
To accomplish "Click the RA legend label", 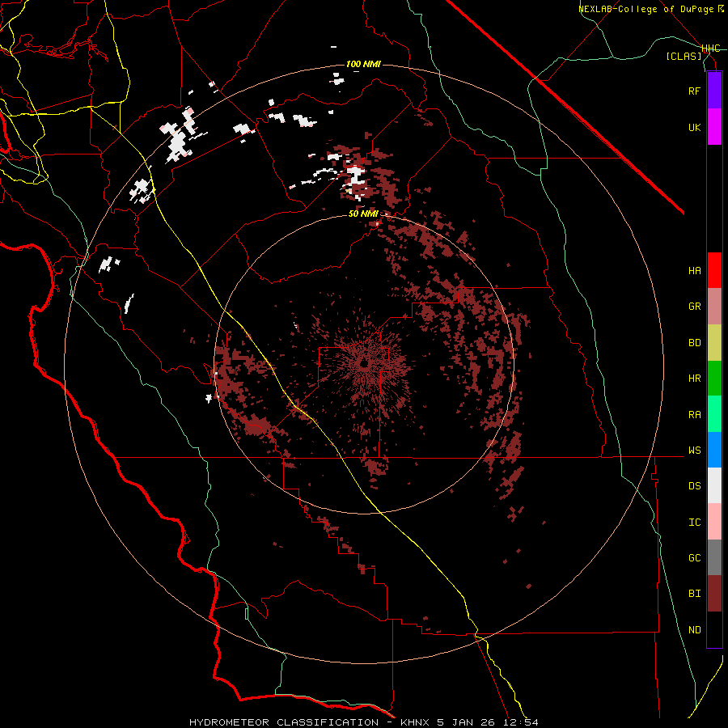I will click(694, 414).
